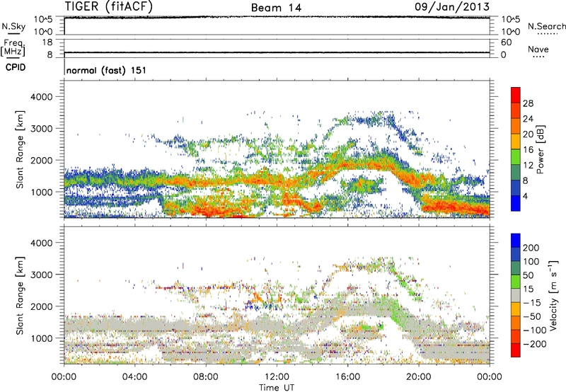Click the "04:00" time tick label
The height and width of the screenshot is (392, 566).
click(134, 377)
